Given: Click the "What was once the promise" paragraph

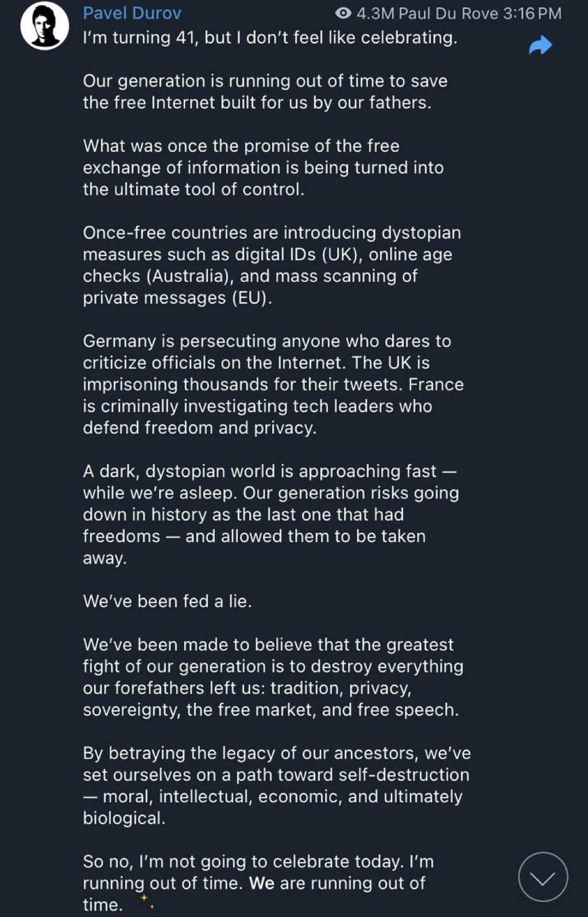Looking at the screenshot, I should pyautogui.click(x=263, y=167).
